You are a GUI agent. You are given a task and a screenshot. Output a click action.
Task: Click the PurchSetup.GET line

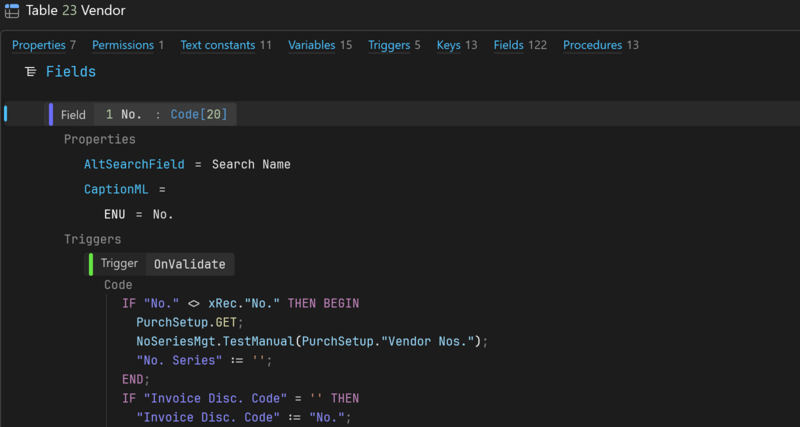pos(190,323)
